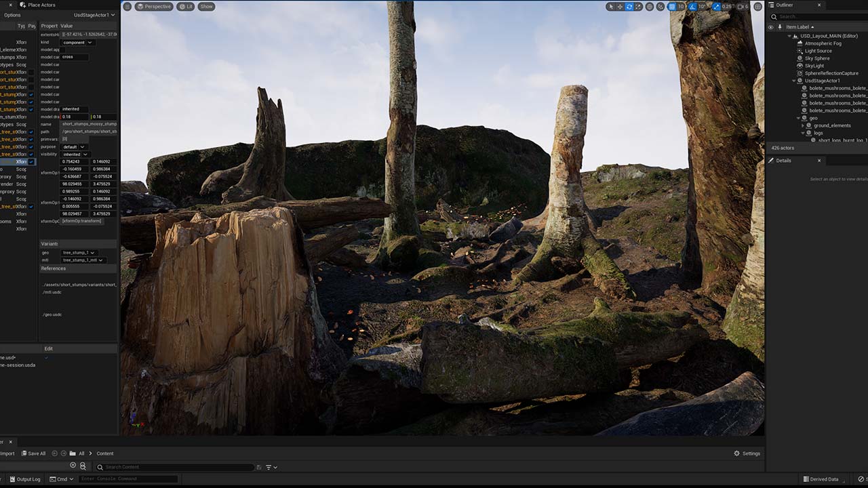Viewport: 868px width, 488px height.
Task: Switch to the Place Actors tab
Action: (41, 5)
